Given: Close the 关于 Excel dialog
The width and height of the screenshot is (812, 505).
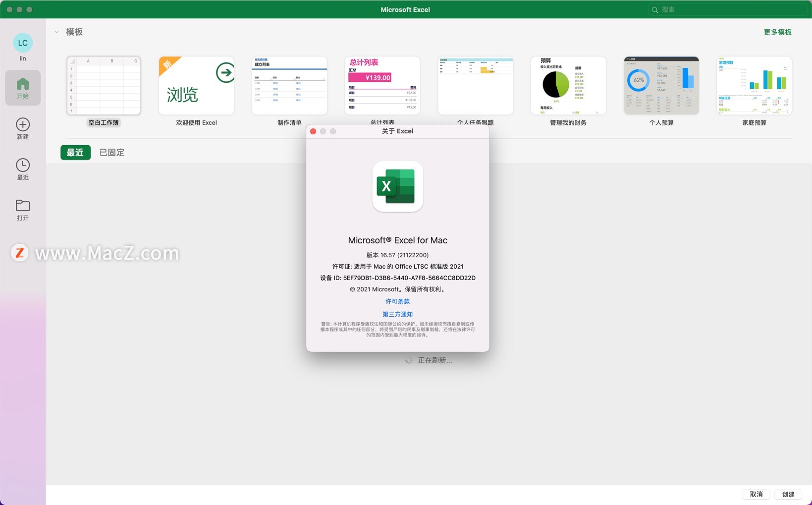Looking at the screenshot, I should pyautogui.click(x=313, y=131).
